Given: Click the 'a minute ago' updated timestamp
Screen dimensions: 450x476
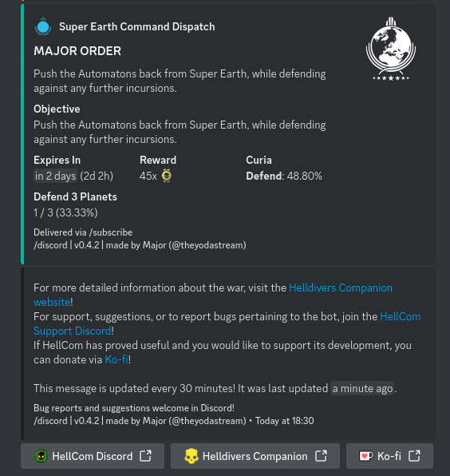Looking at the screenshot, I should click(362, 388).
